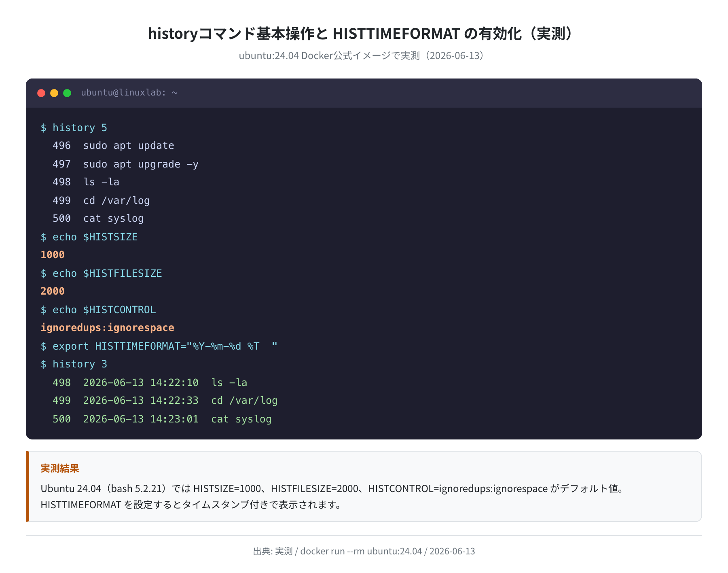Click the output 'ignoredups:ignorespace'
Screen dimensions: 728x573
[x=107, y=328]
